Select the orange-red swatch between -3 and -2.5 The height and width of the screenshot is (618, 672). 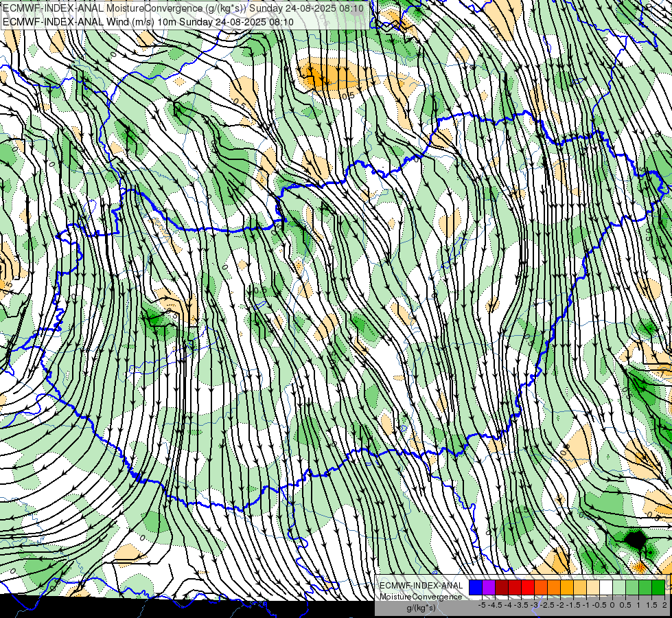click(x=541, y=587)
